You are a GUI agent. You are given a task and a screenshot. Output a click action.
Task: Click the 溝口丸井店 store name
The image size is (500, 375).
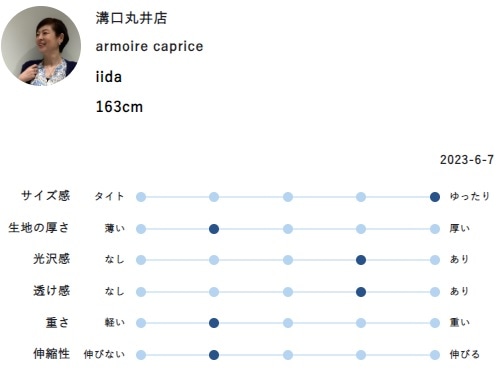tap(131, 18)
